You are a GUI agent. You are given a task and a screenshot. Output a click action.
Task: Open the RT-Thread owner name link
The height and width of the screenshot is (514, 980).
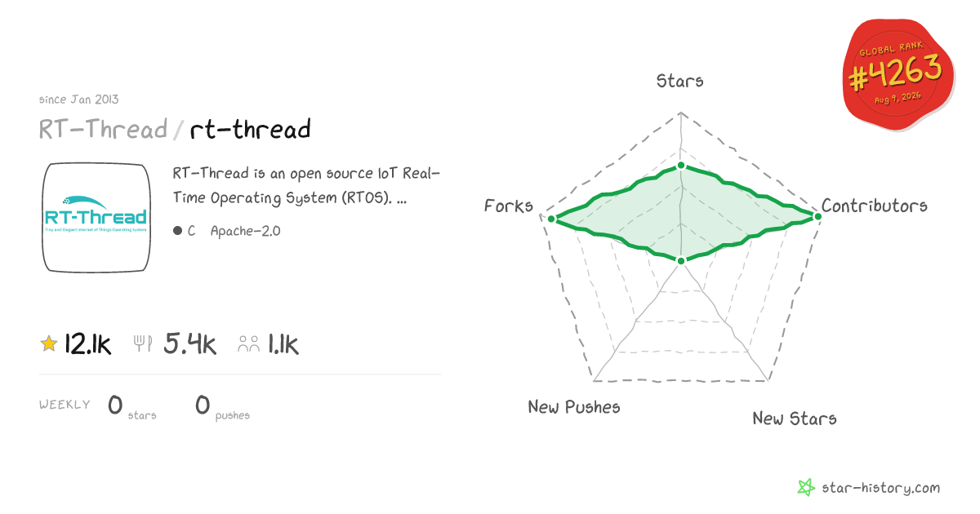tap(103, 130)
